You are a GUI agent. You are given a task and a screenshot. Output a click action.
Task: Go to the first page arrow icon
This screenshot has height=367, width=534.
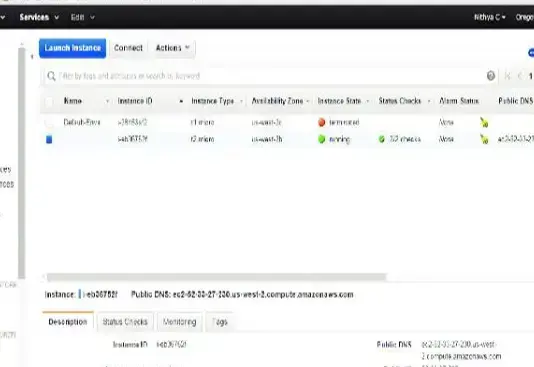click(507, 76)
